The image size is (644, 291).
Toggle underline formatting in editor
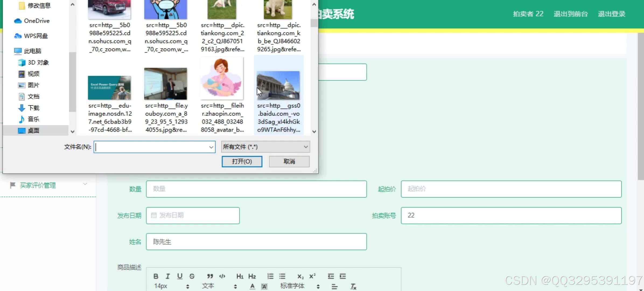(x=180, y=276)
